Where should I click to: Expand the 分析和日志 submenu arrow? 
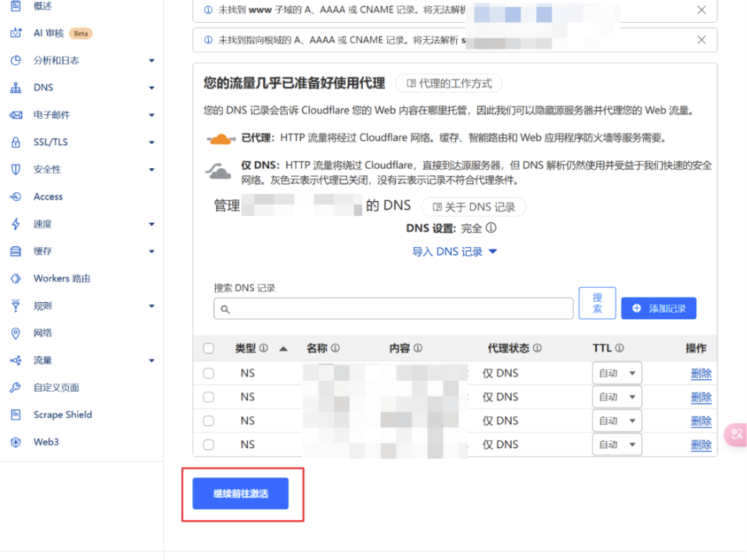click(152, 60)
